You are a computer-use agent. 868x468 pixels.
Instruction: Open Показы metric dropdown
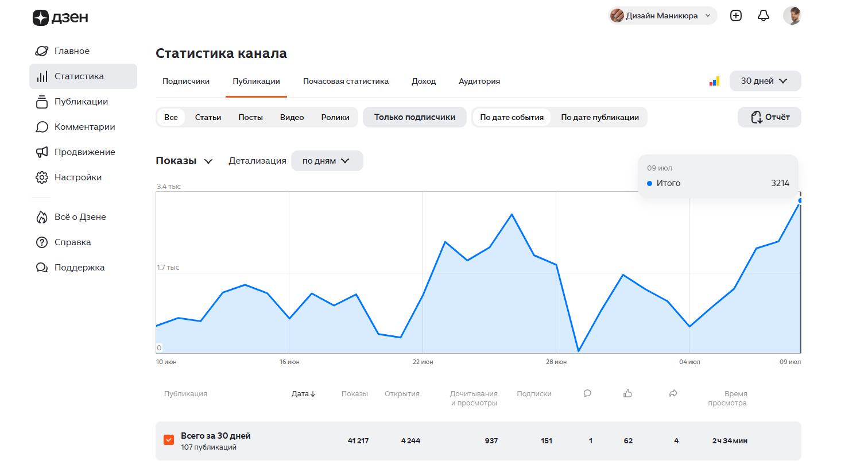point(184,161)
